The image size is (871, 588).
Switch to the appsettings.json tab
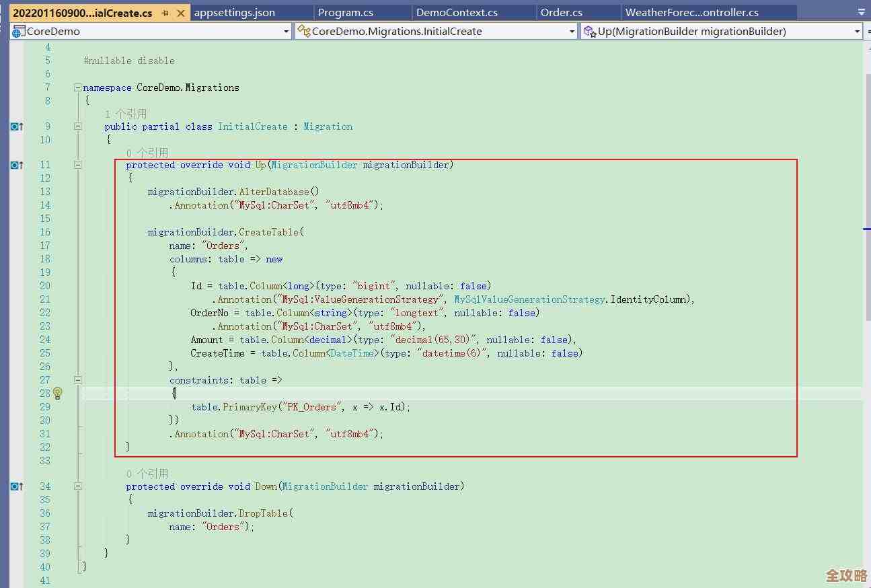[234, 13]
